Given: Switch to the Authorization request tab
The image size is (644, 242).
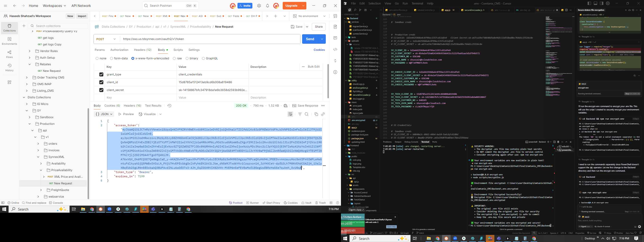Looking at the screenshot, I should [x=119, y=50].
